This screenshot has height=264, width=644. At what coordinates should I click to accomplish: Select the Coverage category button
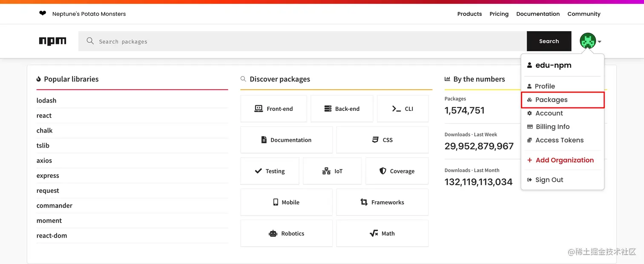(x=397, y=171)
